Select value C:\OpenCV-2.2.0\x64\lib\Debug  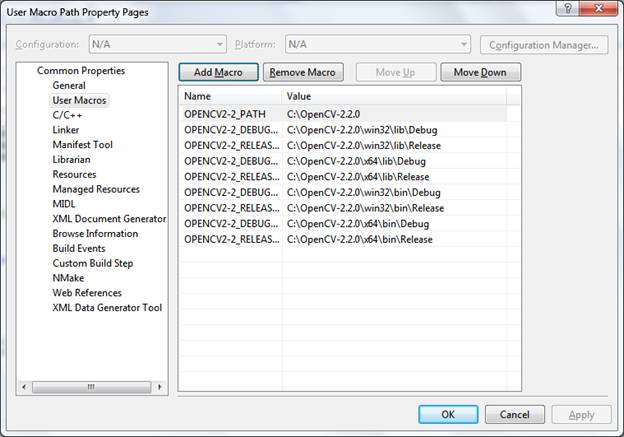point(356,161)
